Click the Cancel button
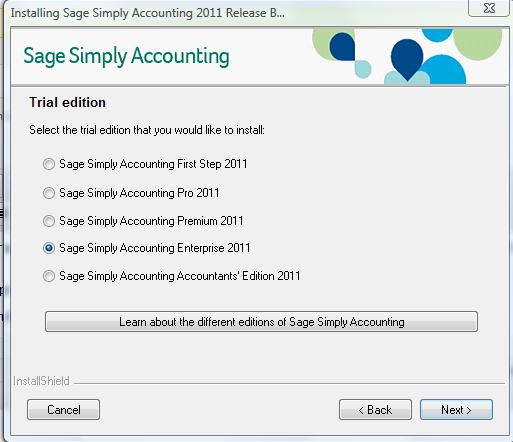513x442 pixels. click(x=63, y=409)
